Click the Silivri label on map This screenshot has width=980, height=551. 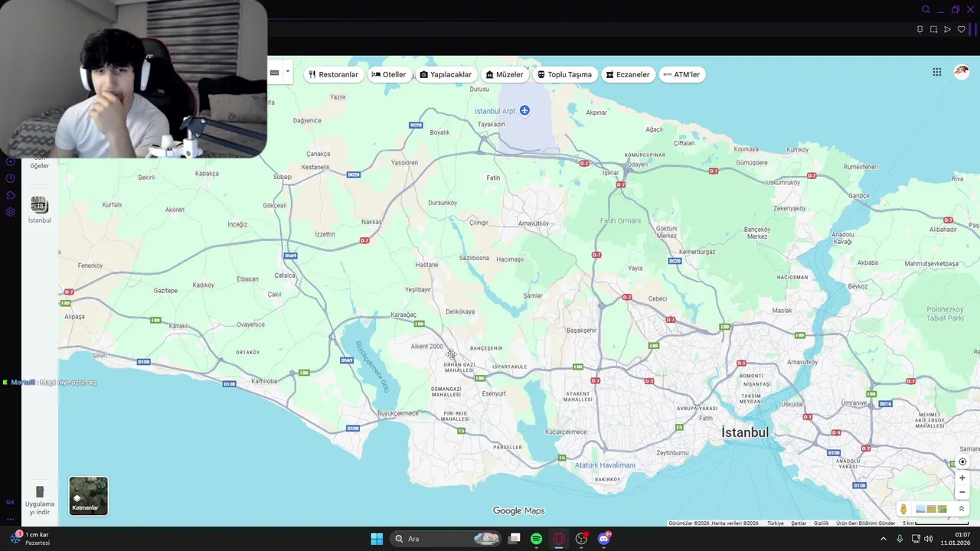100,356
